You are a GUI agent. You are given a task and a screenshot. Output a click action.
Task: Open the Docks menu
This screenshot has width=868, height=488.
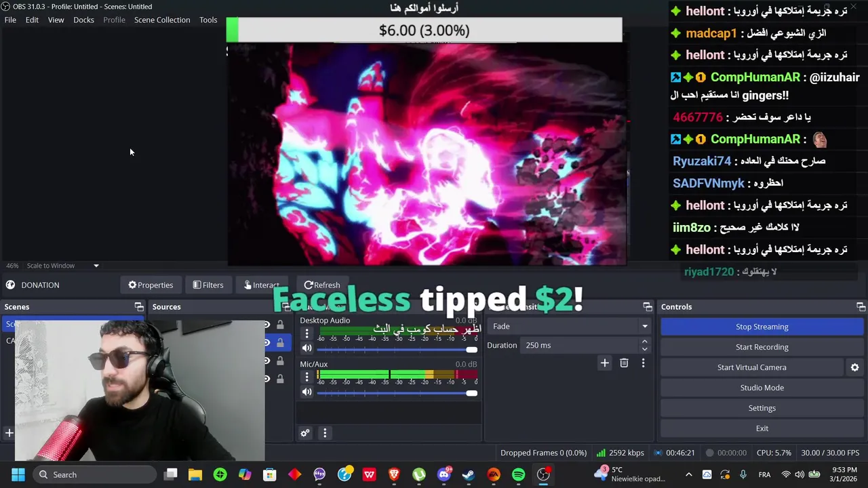(83, 20)
